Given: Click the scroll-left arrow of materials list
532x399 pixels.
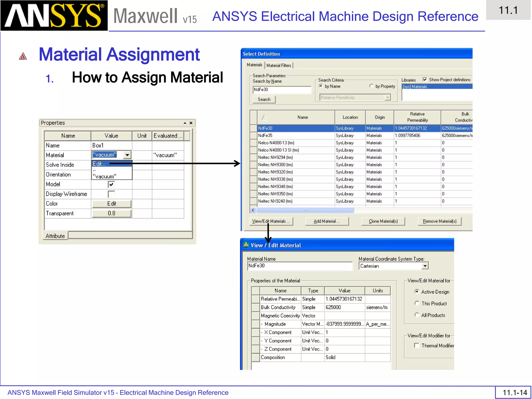Looking at the screenshot, I should (253, 210).
